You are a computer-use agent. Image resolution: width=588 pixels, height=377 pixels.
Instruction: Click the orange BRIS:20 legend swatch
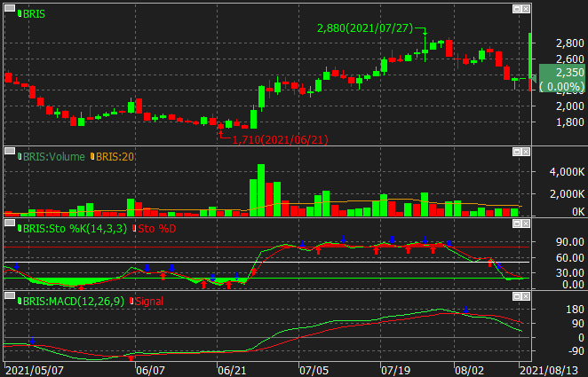(92, 156)
